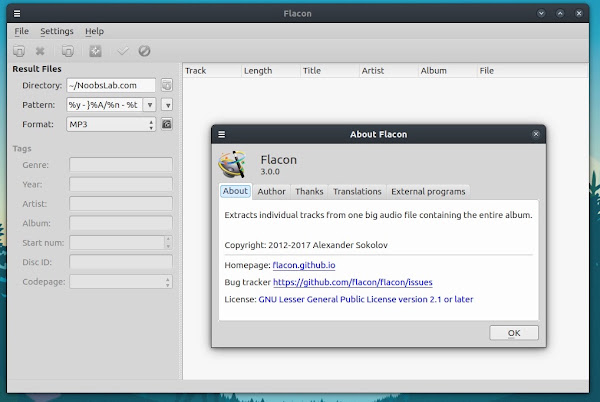
Task: Click OK in About Flacon dialog
Action: [x=514, y=333]
